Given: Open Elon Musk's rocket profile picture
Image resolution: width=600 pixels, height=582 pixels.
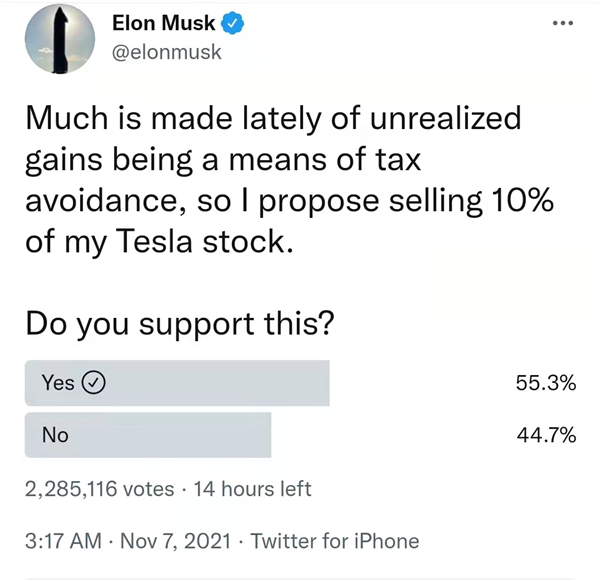Looking at the screenshot, I should coord(60,39).
